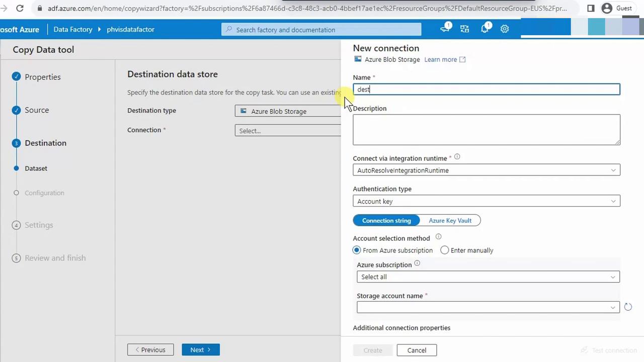The width and height of the screenshot is (644, 362).
Task: Open the Guest profile menu
Action: 617,8
